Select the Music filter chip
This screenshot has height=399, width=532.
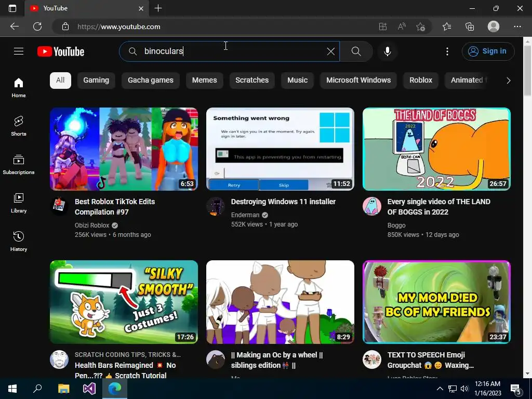(297, 81)
